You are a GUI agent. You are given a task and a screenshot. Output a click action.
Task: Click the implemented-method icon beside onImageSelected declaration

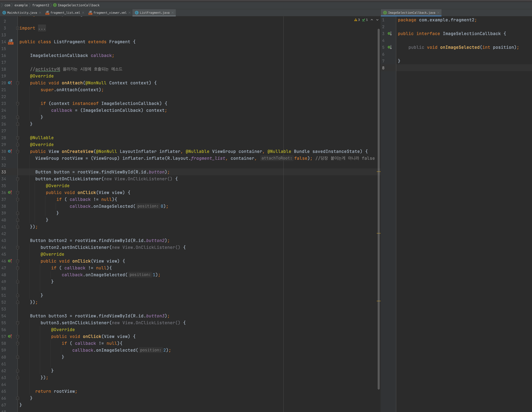pos(390,47)
